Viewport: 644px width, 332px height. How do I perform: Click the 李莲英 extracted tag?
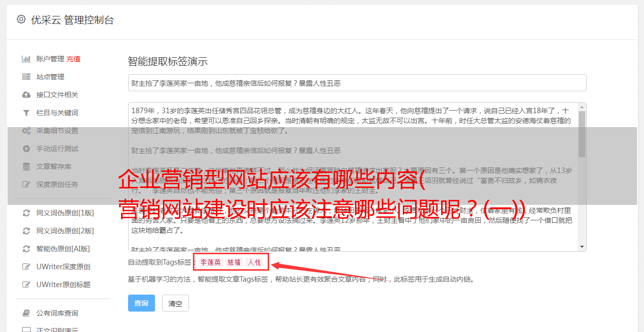click(210, 262)
